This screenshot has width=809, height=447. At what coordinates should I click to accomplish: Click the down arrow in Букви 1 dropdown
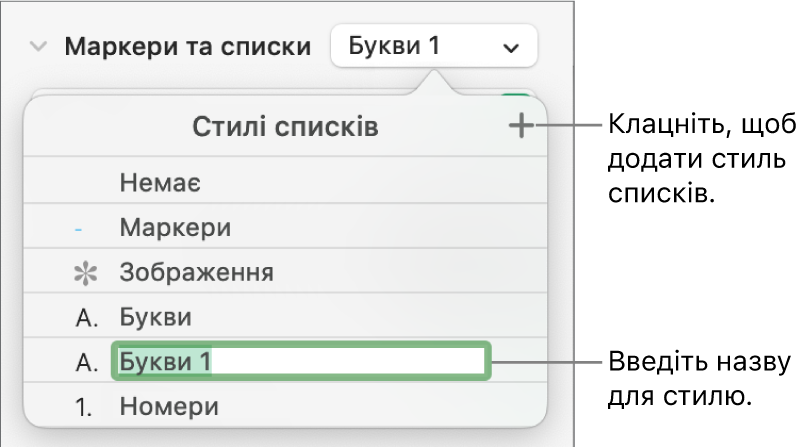pyautogui.click(x=511, y=47)
